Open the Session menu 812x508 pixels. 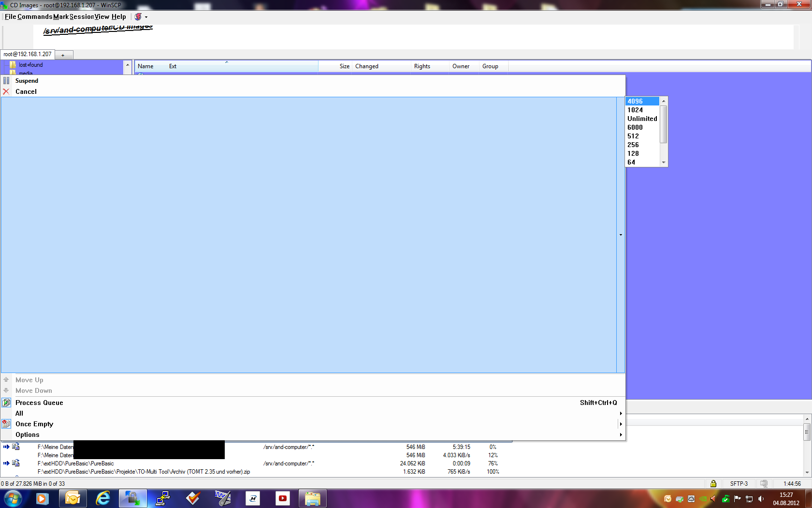(x=81, y=17)
